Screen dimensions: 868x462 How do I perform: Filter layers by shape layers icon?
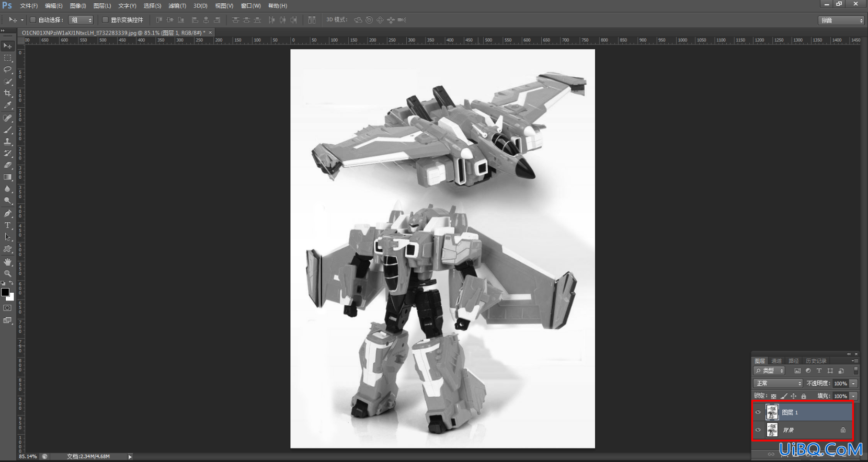pyautogui.click(x=830, y=371)
